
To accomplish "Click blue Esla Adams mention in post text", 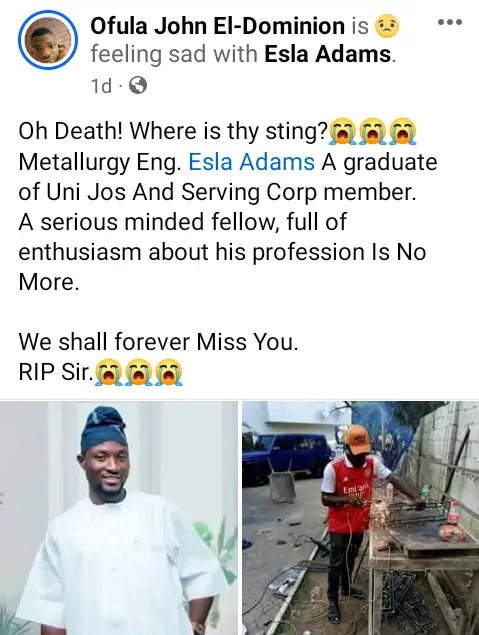I will point(251,162).
